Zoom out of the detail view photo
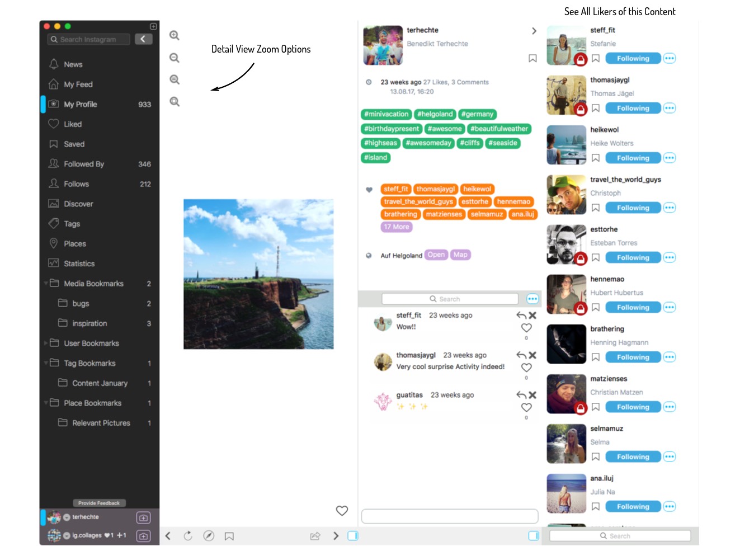This screenshot has height=560, width=740. [175, 58]
